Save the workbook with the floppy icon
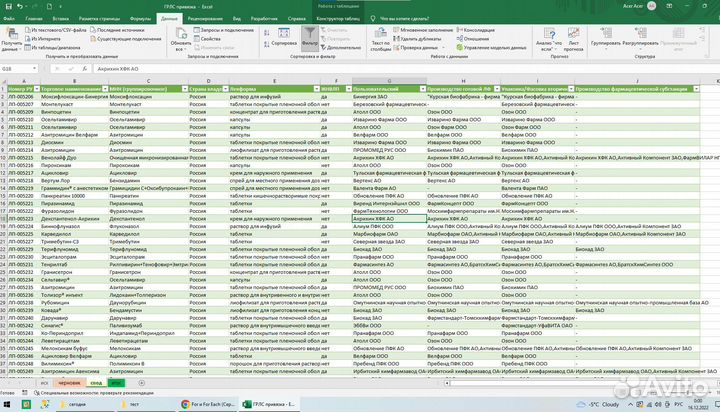 pyautogui.click(x=8, y=6)
